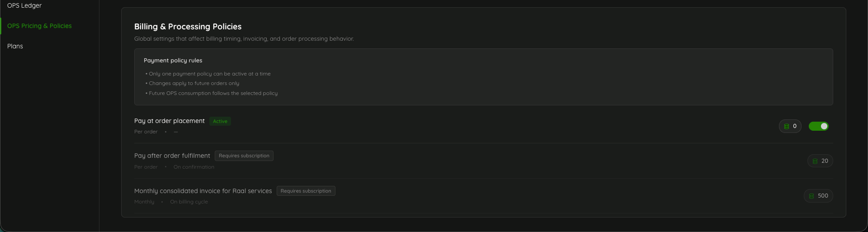Click the OPS coin icon beside 0

[x=787, y=127]
